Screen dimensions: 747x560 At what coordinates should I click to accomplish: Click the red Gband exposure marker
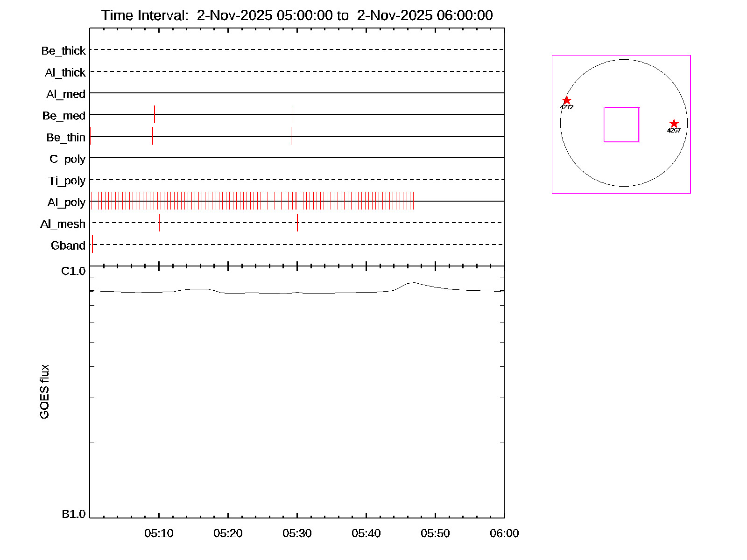point(92,244)
